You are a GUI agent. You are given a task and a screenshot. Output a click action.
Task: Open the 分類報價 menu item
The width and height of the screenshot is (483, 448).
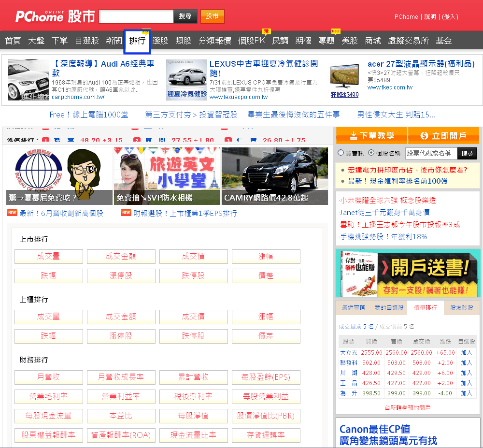(x=215, y=41)
